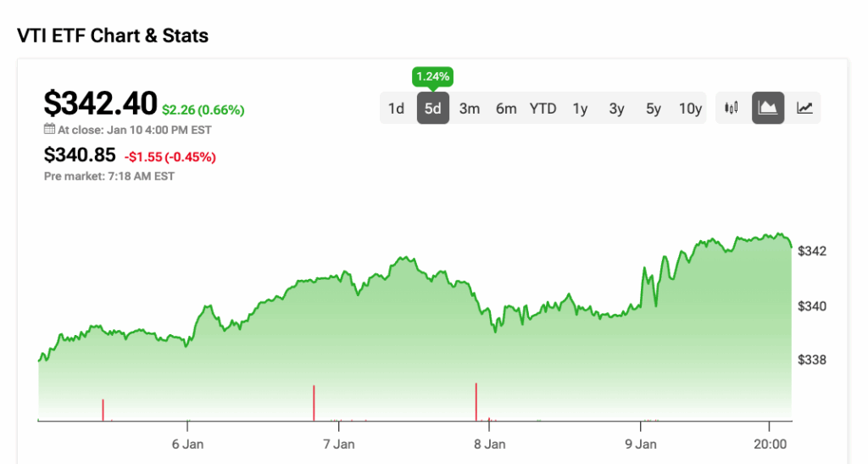
Task: Click the calendar icon beside At close
Action: tap(49, 130)
